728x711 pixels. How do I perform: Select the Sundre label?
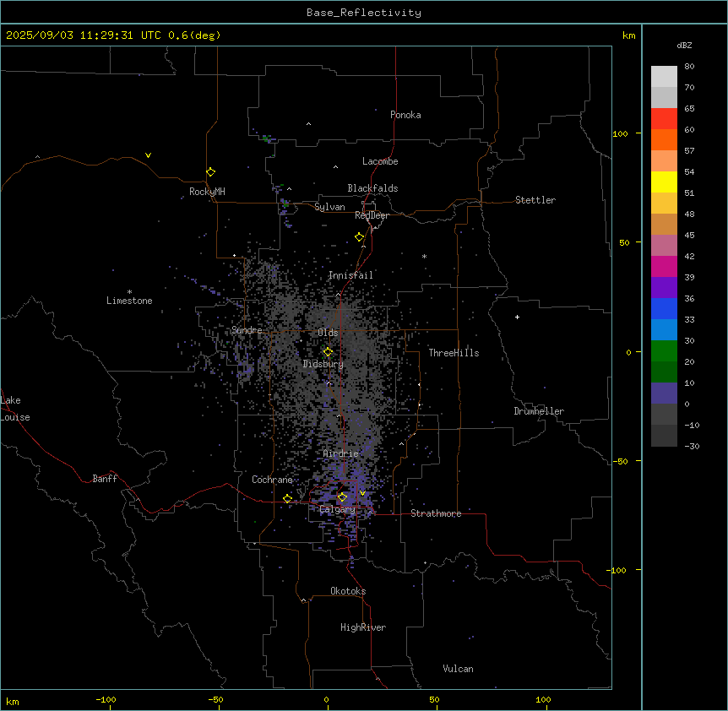point(247,330)
